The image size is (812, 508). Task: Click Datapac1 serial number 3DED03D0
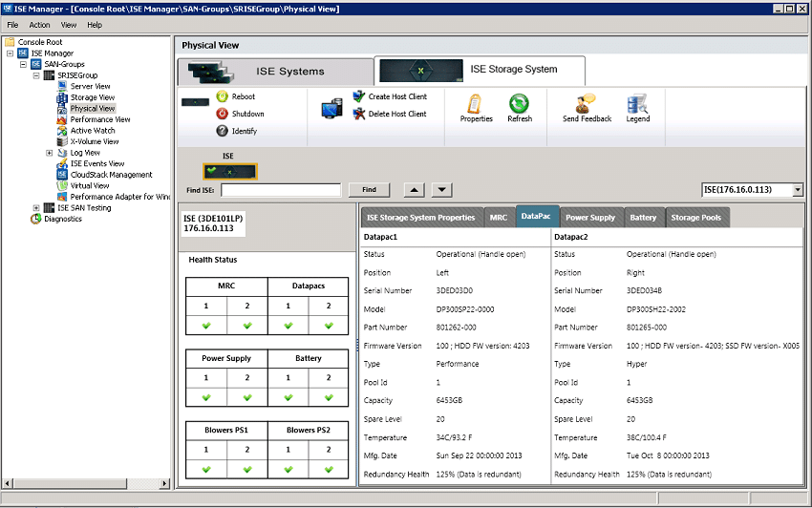tap(454, 291)
